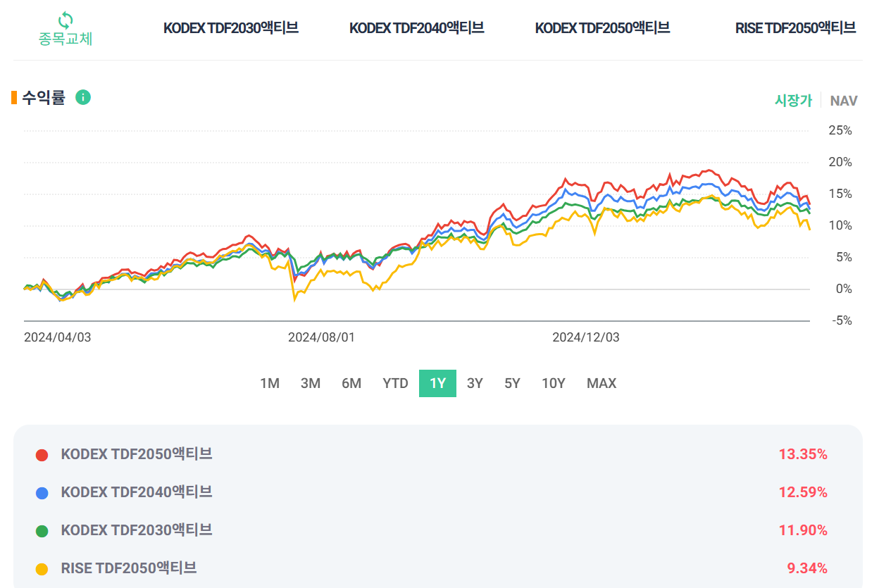This screenshot has width=879, height=588.
Task: Select the YTD period button
Action: tap(395, 383)
